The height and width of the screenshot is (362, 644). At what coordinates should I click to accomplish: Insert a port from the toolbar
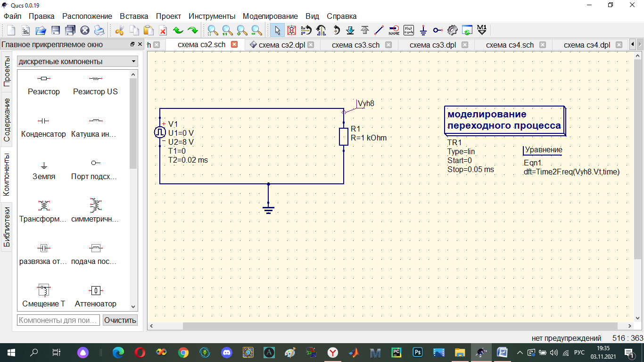tap(438, 31)
